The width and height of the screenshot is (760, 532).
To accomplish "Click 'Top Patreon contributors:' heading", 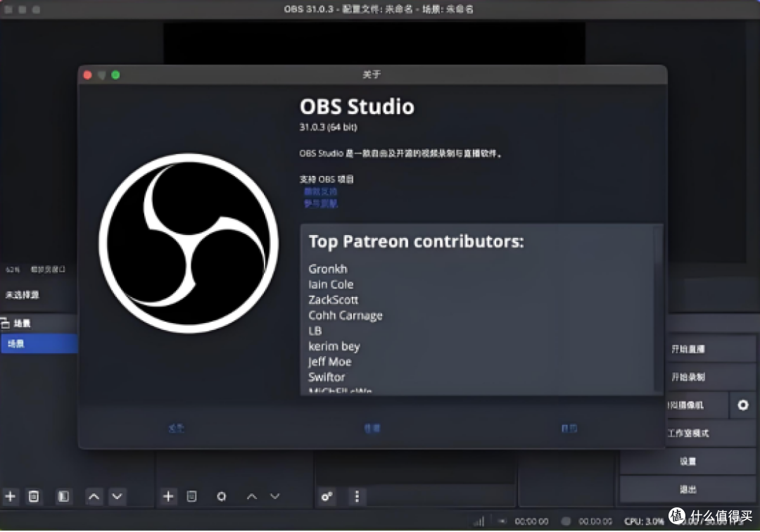I will (416, 241).
